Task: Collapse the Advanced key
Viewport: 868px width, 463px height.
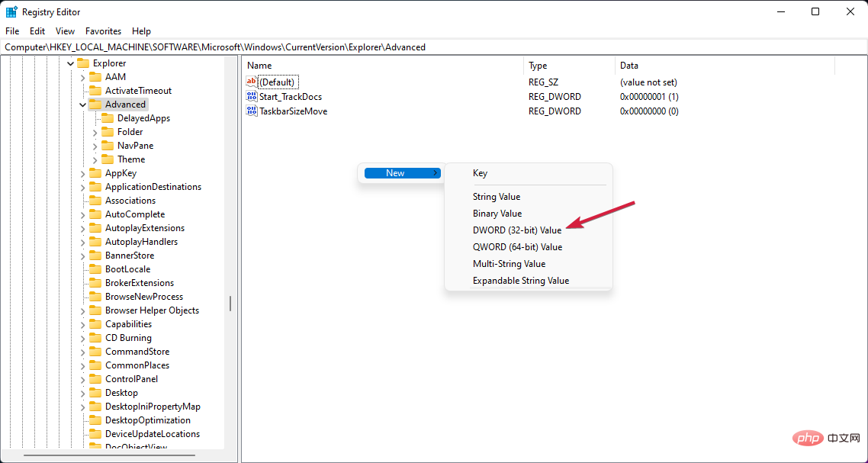Action: (x=82, y=104)
